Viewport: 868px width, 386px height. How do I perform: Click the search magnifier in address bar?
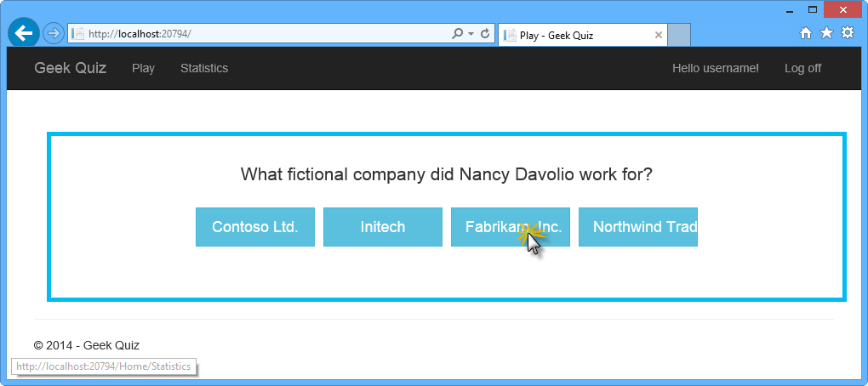[x=457, y=34]
